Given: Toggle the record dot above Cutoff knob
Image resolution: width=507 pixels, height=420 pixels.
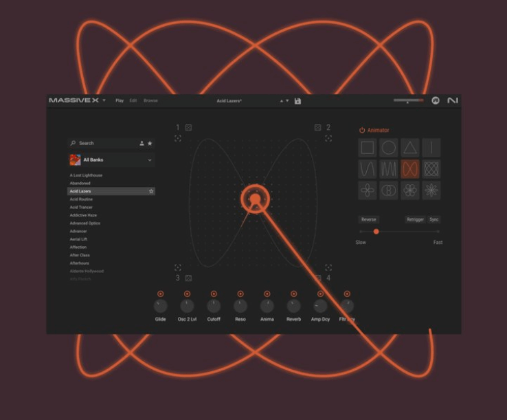Looking at the screenshot, I should [214, 294].
